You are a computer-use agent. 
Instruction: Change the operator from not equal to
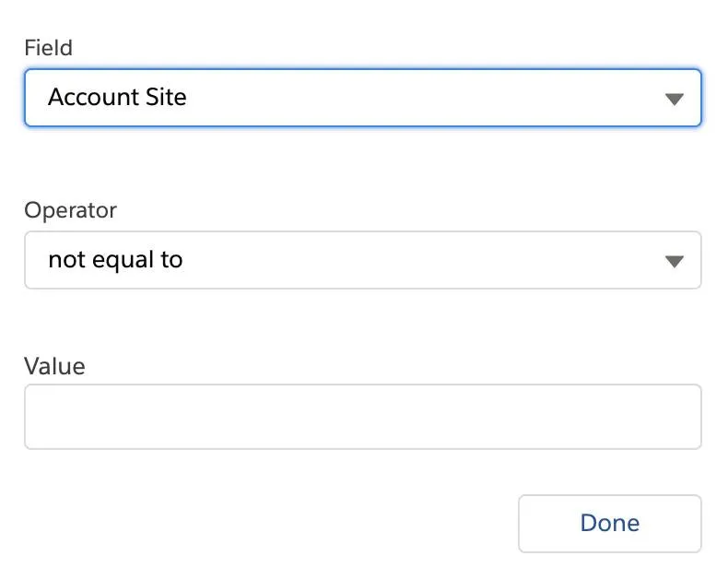pos(362,260)
